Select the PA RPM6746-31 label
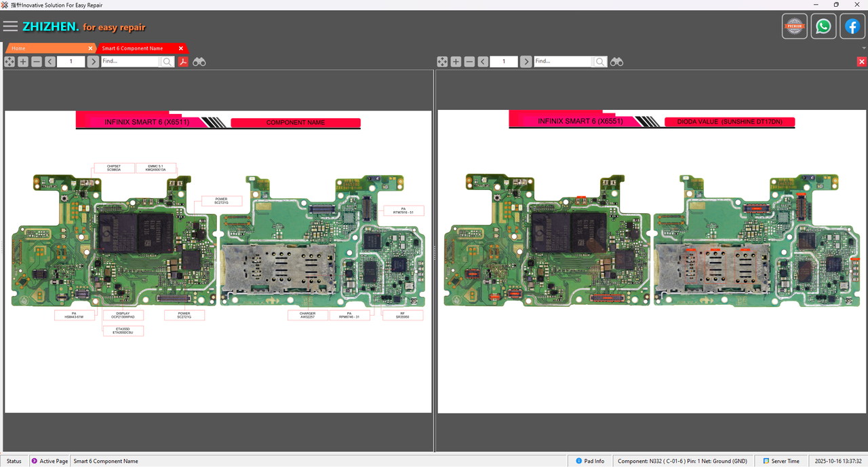 click(349, 315)
